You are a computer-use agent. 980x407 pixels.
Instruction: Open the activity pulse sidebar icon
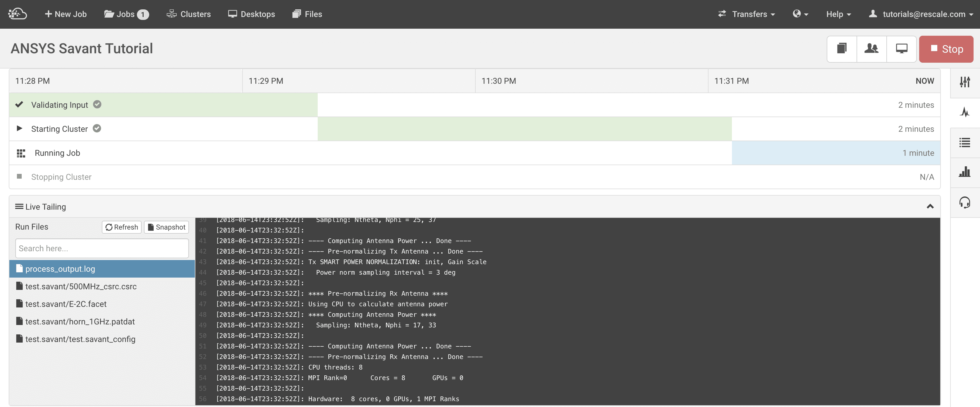coord(964,112)
